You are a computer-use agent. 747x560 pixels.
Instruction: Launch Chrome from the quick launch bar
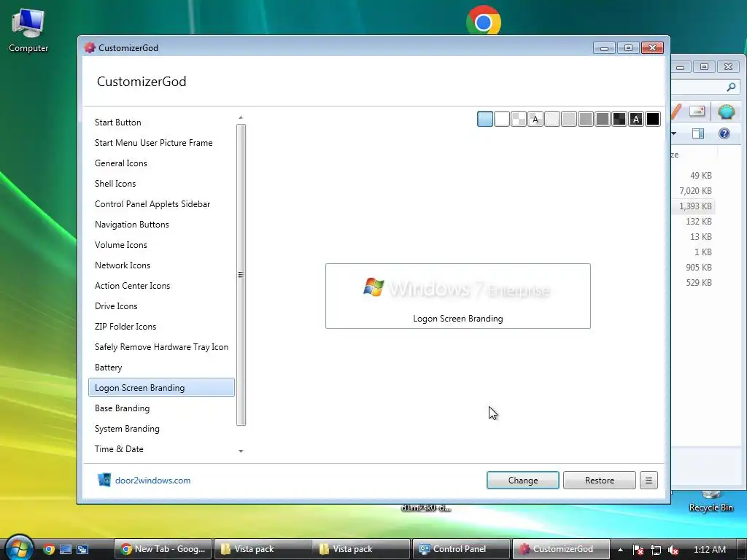click(x=49, y=549)
